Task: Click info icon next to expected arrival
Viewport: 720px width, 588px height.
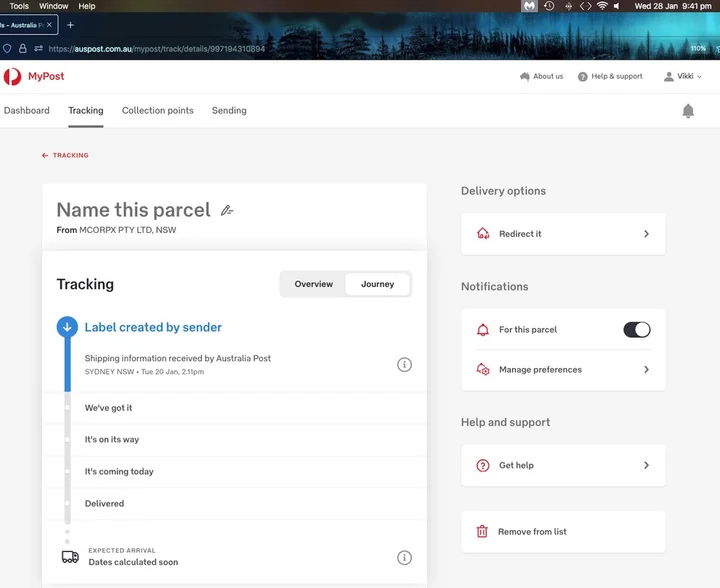Action: tap(404, 558)
